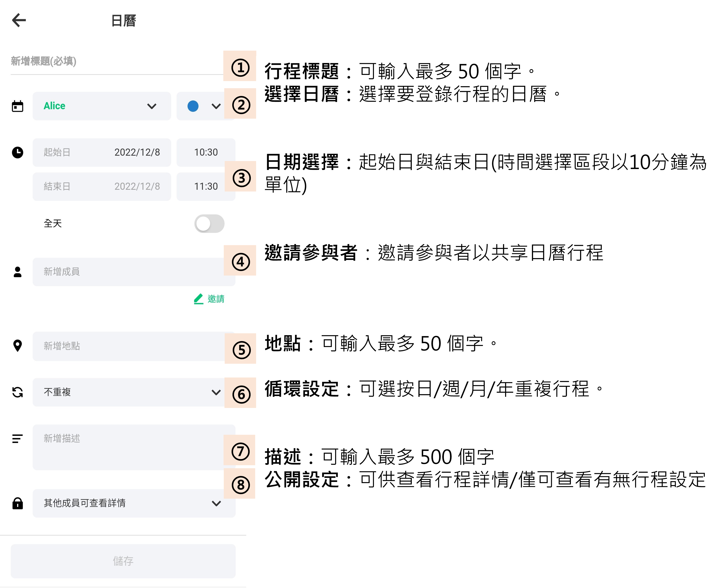Click the clock icon by start date
Image resolution: width=719 pixels, height=588 pixels.
[18, 152]
